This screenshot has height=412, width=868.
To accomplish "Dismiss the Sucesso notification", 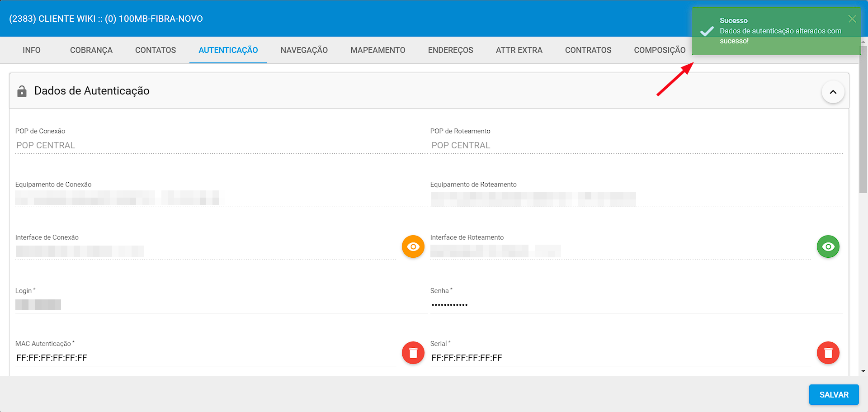I will point(852,19).
